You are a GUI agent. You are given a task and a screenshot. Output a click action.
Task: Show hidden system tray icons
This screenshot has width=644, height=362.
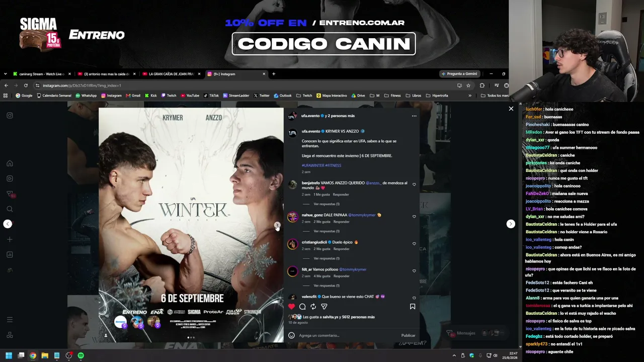point(454,355)
